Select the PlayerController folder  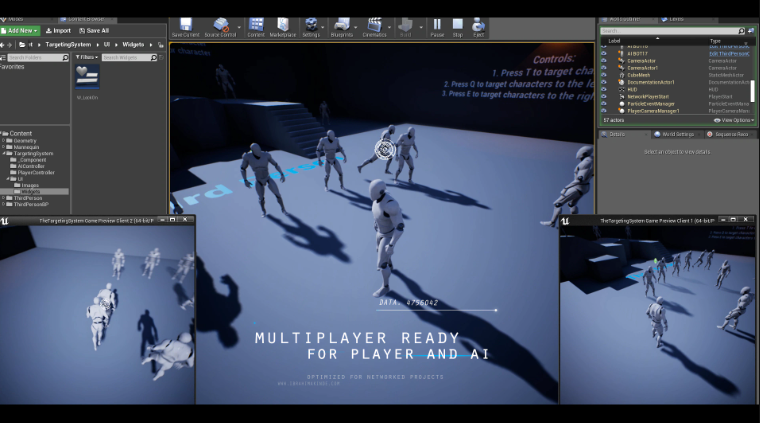(x=32, y=172)
